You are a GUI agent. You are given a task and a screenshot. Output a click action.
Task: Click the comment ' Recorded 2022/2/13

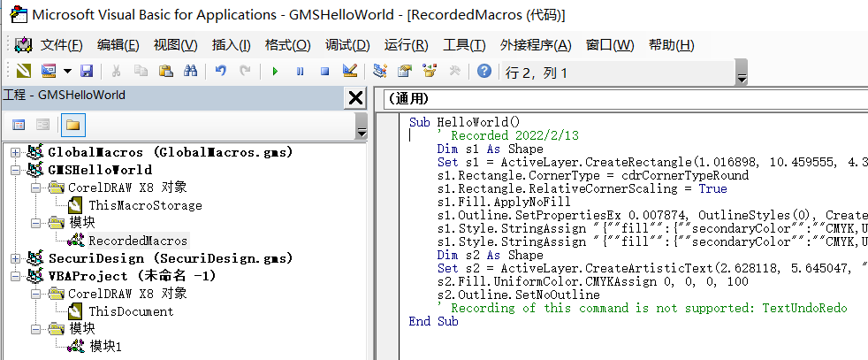coord(507,135)
